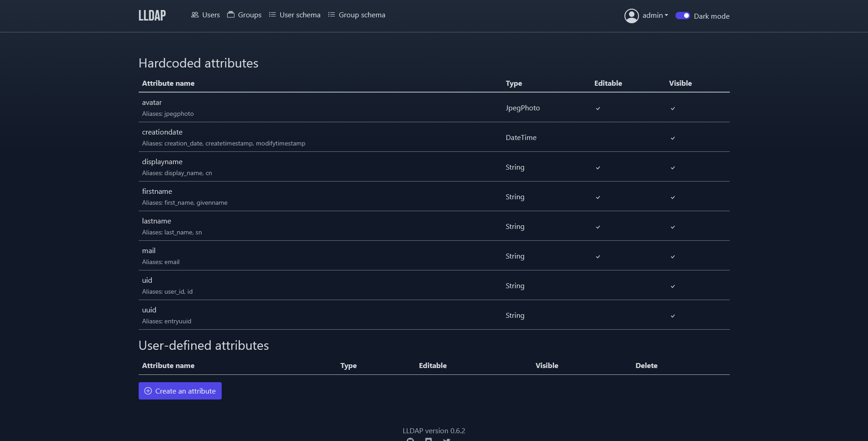Click the Create an attribute button
The width and height of the screenshot is (868, 441).
coord(180,391)
